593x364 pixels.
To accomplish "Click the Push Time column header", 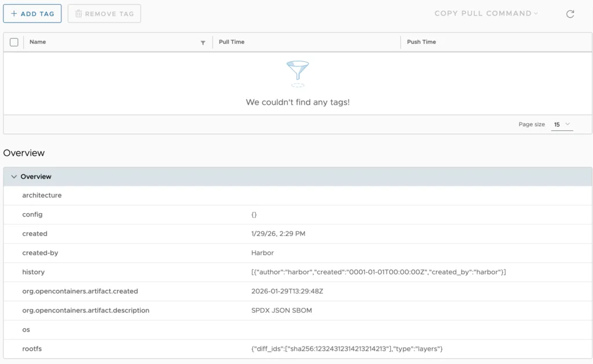I will pos(420,42).
